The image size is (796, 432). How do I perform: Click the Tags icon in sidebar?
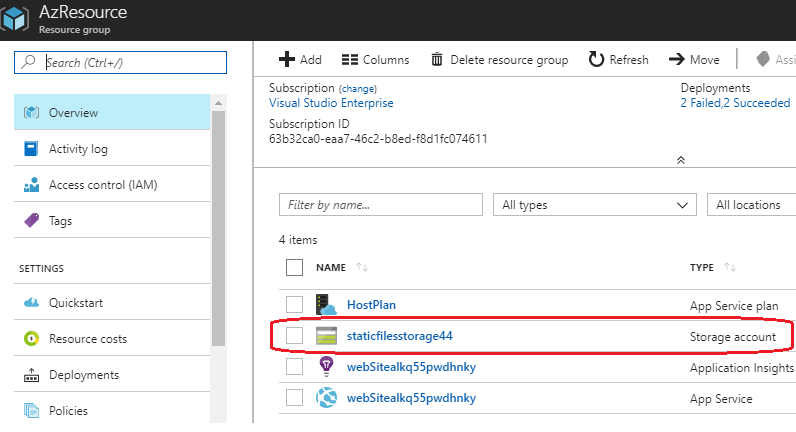(31, 221)
